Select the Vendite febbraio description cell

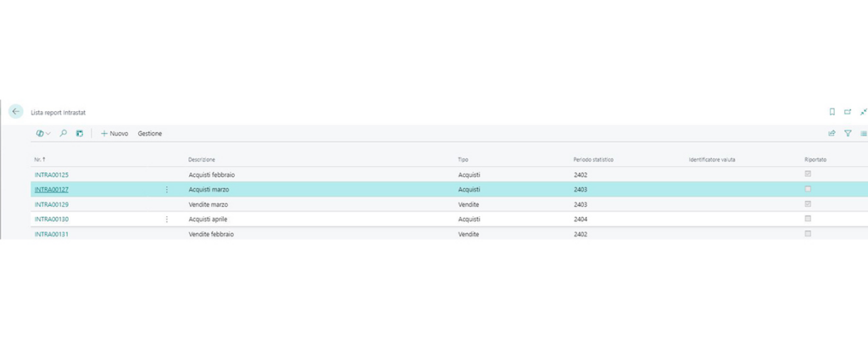(x=211, y=234)
